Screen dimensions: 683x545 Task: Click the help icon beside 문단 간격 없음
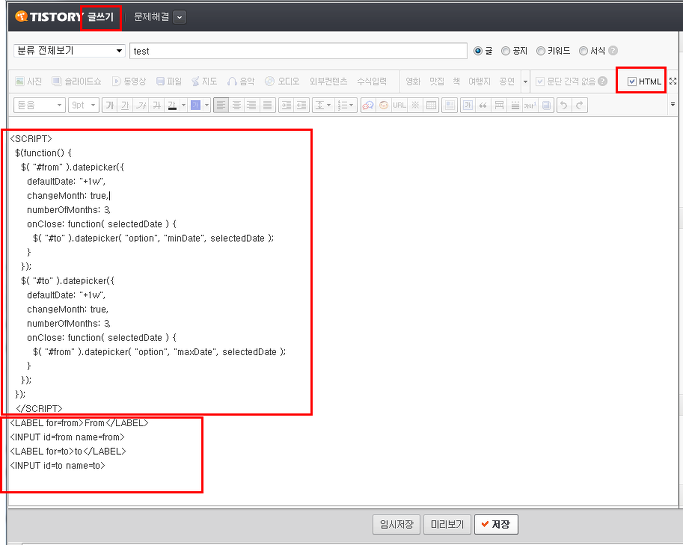point(602,81)
